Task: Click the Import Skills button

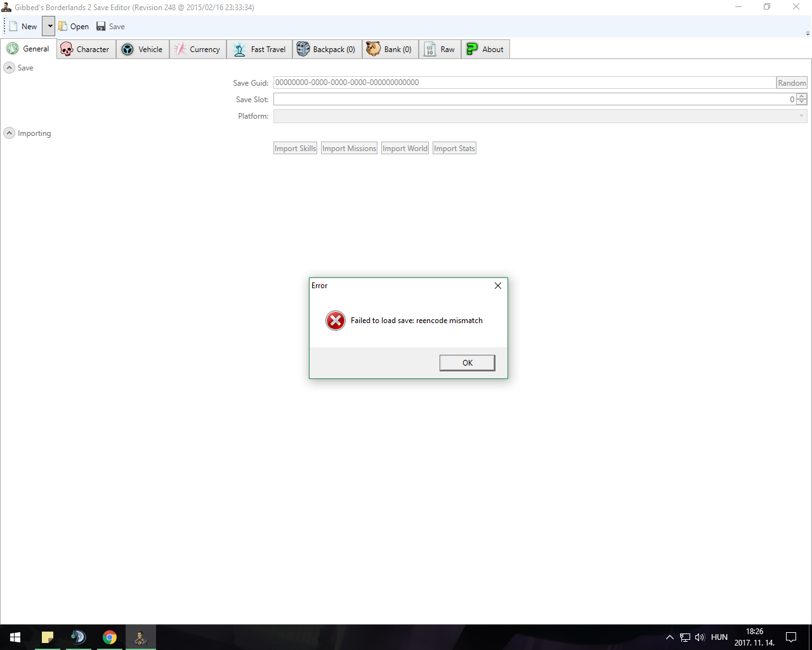Action: (295, 149)
